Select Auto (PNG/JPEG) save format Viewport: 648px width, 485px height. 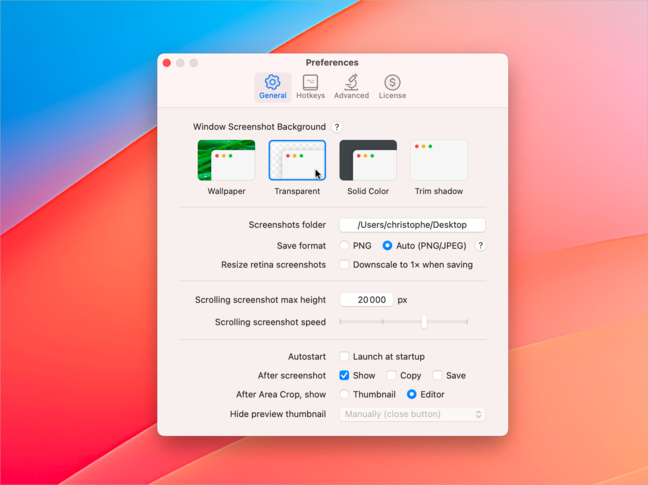click(387, 246)
